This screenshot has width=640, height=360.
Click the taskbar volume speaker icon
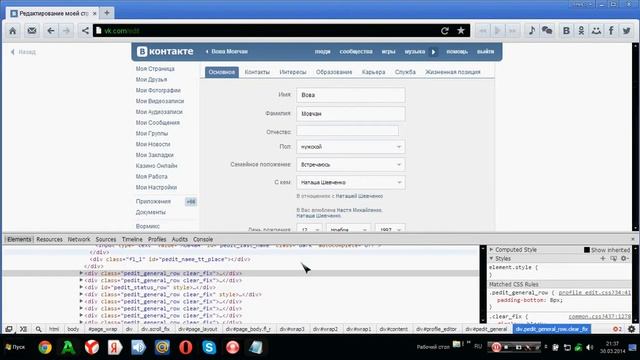(589, 347)
